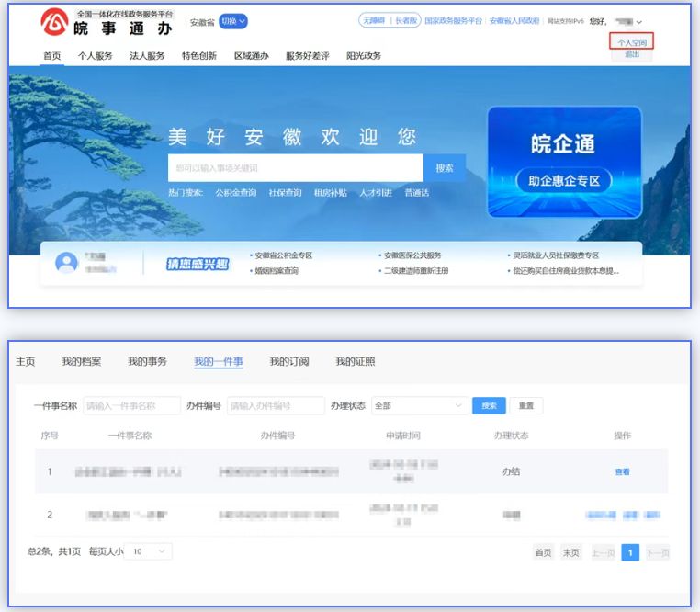Click the 重置 reset button
The width and height of the screenshot is (700, 612).
[x=525, y=405]
